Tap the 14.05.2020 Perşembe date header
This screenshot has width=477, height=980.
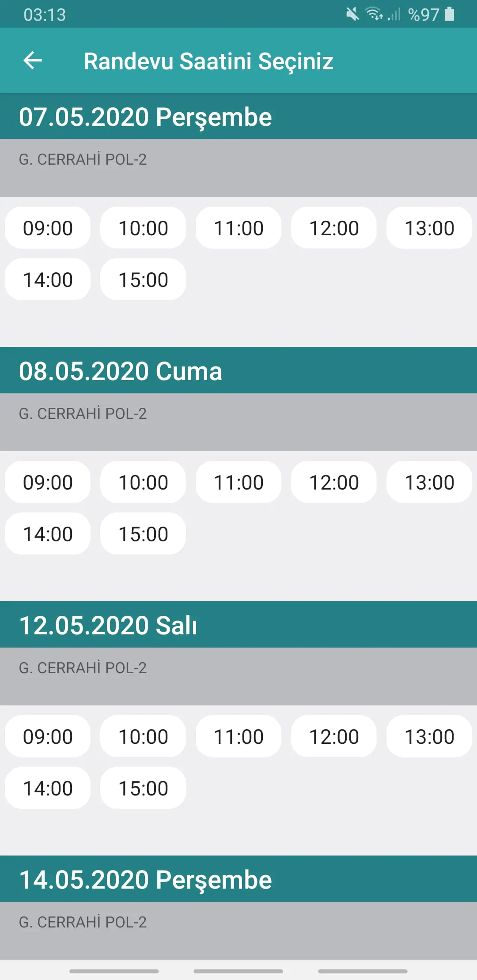(145, 880)
